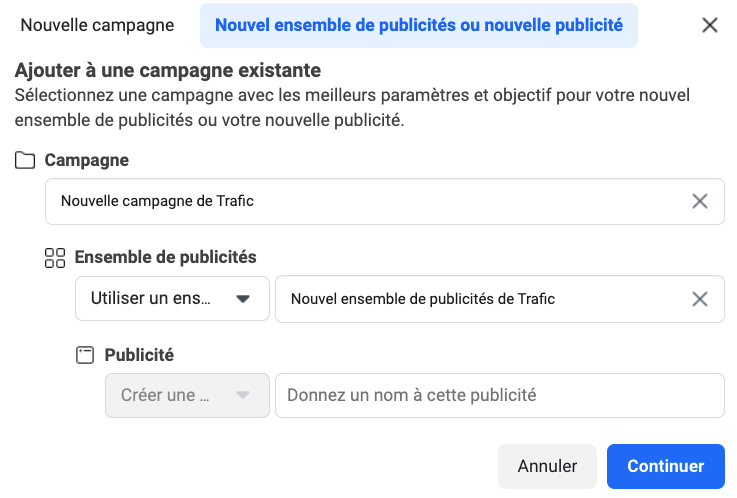
Task: Click the Publicité section label
Action: (139, 354)
